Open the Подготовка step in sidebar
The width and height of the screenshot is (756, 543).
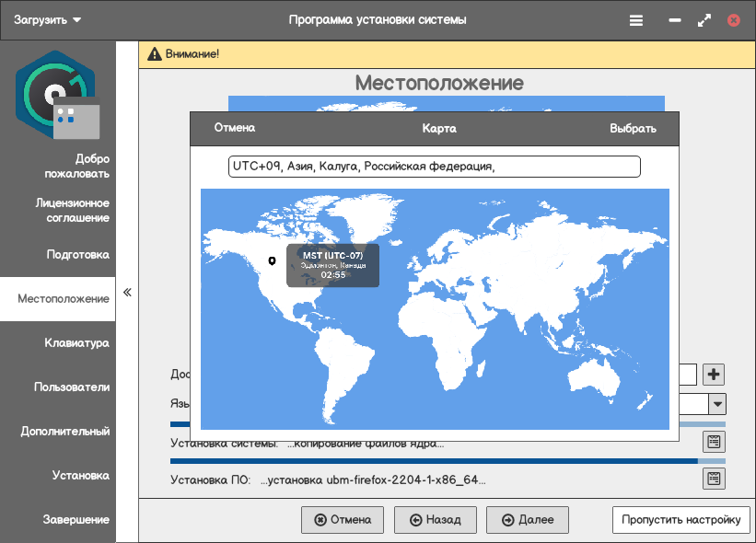[x=77, y=255]
